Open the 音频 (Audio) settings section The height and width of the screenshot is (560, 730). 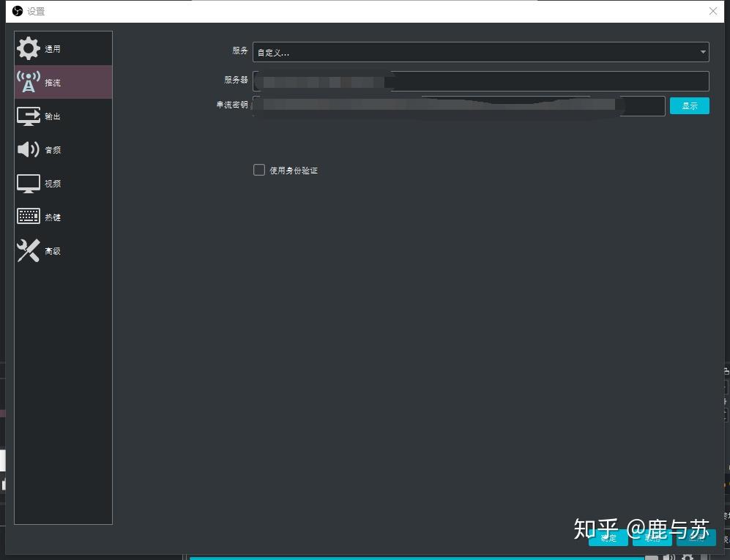(x=63, y=149)
